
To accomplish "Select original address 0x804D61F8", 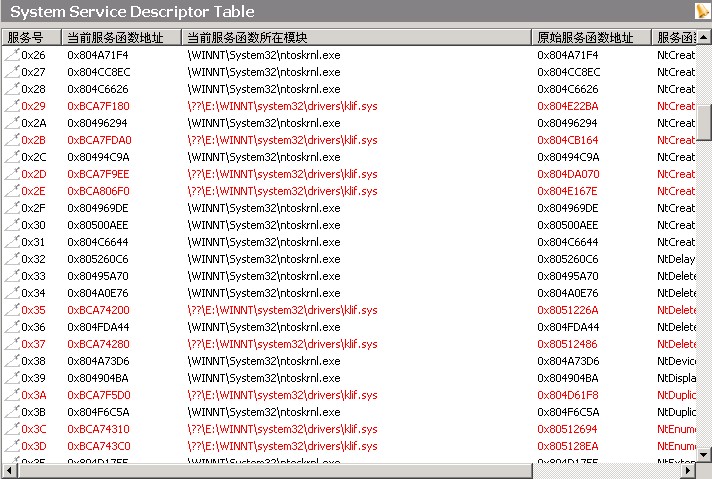I will (568, 395).
